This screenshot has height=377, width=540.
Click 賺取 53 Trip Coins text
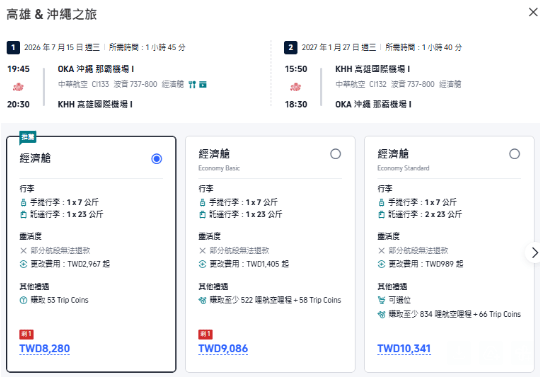(59, 300)
